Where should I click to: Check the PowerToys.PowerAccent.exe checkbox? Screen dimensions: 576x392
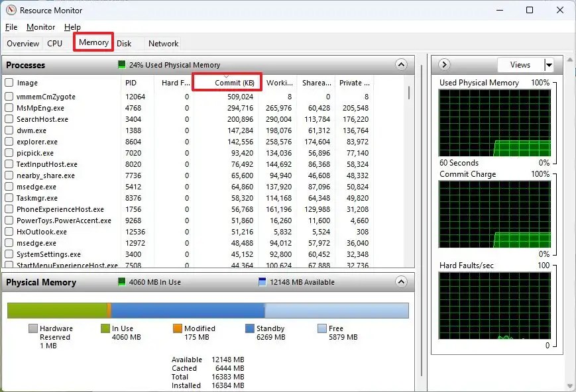(9, 220)
